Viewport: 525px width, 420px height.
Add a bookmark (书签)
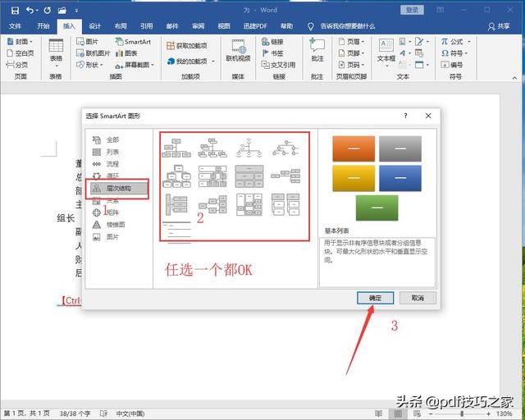tap(272, 53)
